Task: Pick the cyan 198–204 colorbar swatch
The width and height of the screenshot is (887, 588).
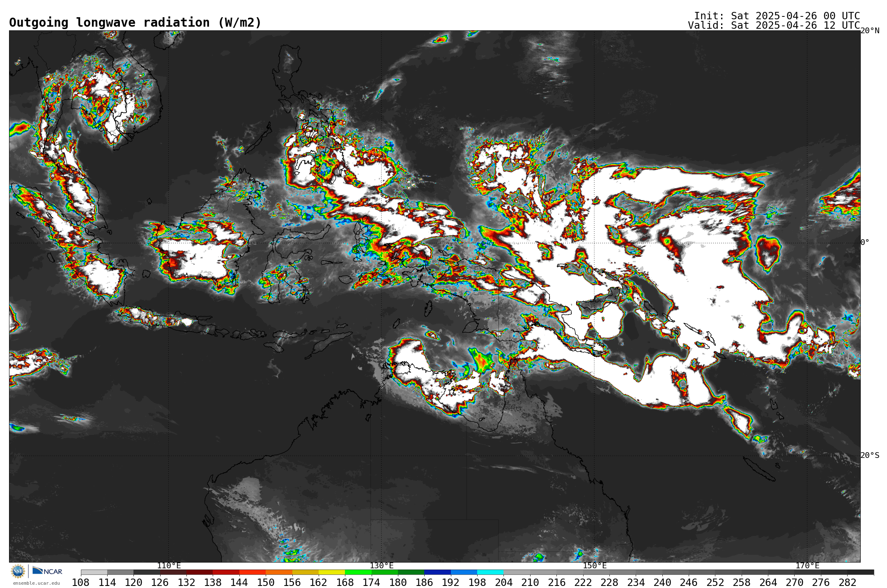Action: pos(490,572)
